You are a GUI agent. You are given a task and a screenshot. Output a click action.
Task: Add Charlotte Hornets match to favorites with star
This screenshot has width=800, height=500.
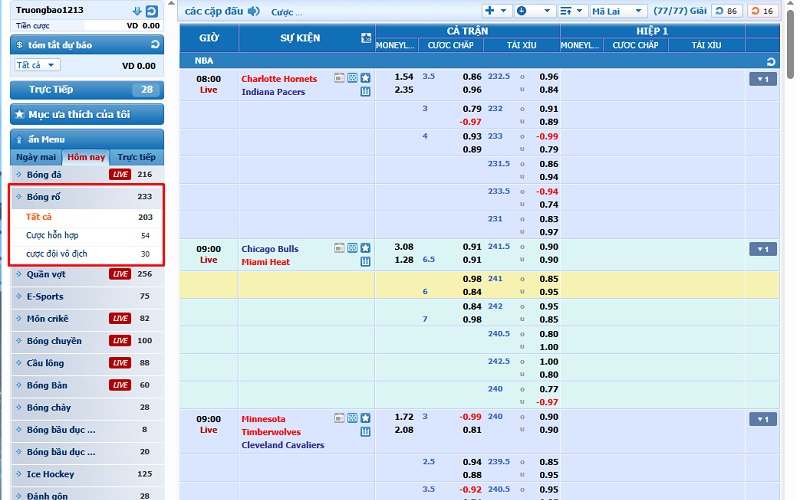[x=366, y=78]
